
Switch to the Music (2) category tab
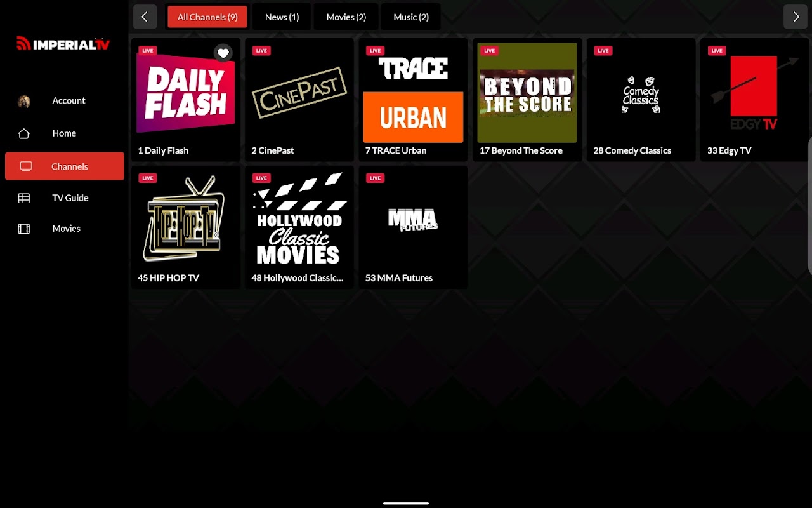411,17
